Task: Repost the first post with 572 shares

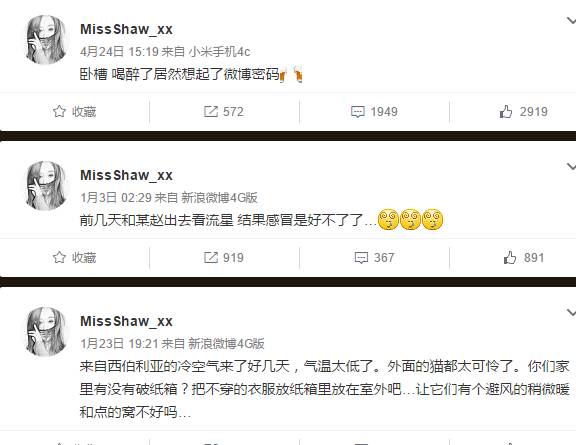Action: [x=224, y=112]
